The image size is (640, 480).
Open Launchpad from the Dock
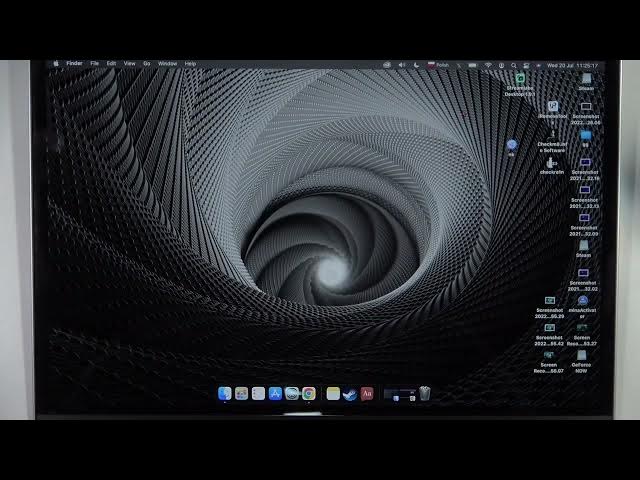point(241,393)
